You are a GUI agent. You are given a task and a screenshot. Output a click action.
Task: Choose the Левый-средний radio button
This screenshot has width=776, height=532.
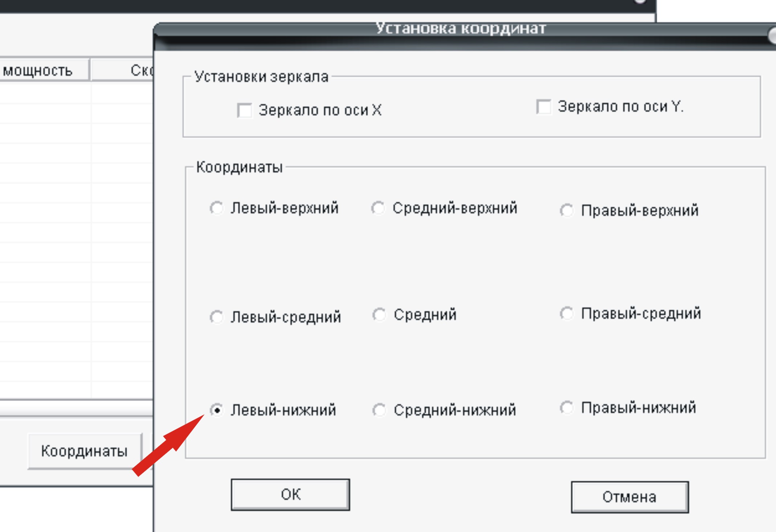pyautogui.click(x=217, y=317)
